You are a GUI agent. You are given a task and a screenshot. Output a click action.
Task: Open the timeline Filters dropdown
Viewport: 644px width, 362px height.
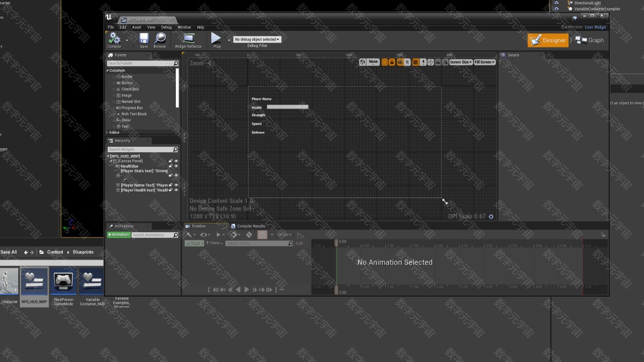[214, 243]
